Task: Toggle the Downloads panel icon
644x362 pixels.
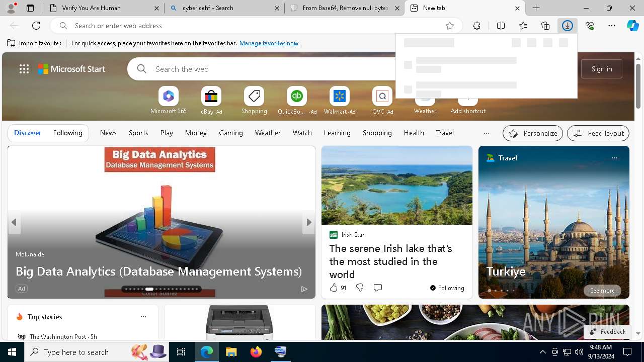Action: (x=568, y=26)
